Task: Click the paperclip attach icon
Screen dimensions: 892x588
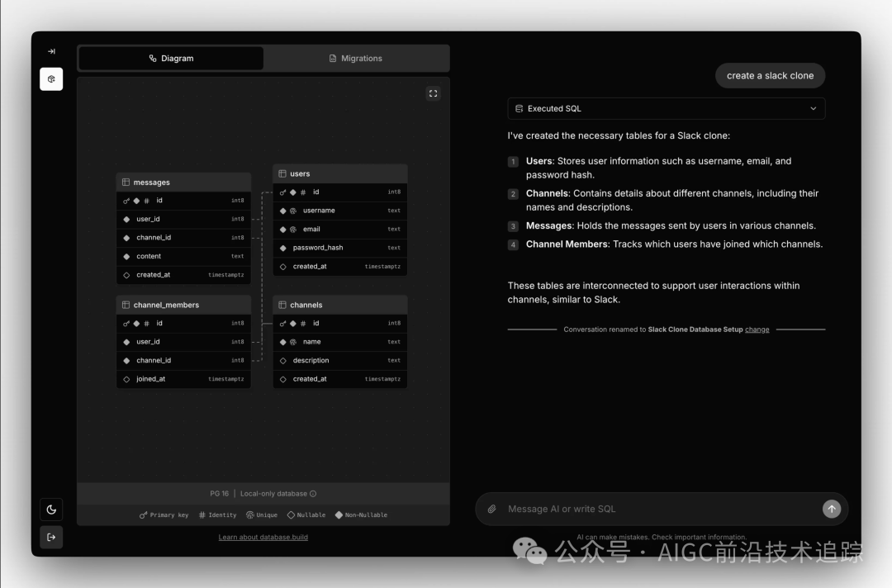Action: [x=492, y=509]
